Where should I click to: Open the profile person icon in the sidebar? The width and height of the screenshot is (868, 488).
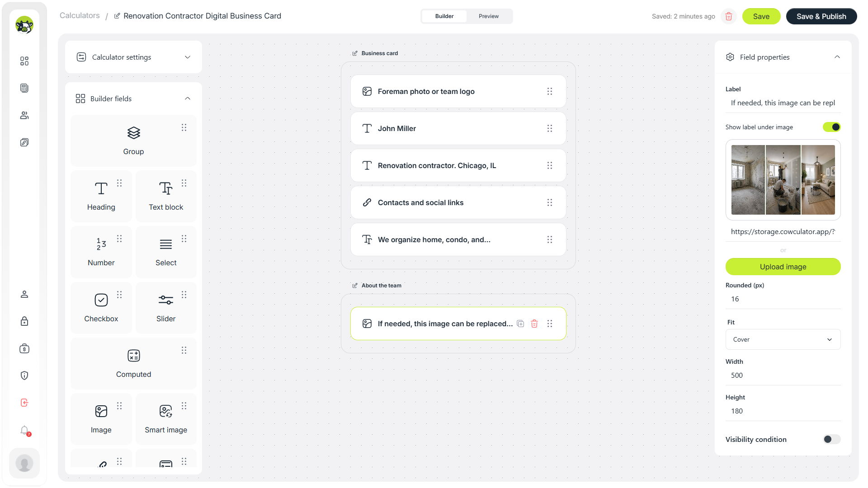[24, 294]
